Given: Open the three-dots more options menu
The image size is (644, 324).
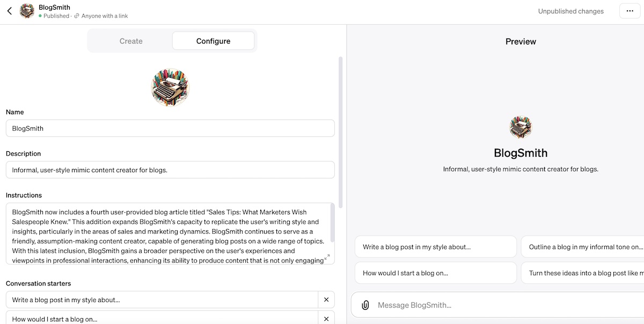Looking at the screenshot, I should [x=630, y=11].
